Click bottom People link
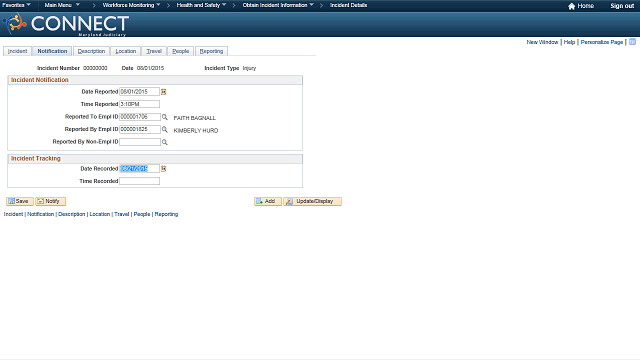This screenshot has width=640, height=360. (142, 214)
